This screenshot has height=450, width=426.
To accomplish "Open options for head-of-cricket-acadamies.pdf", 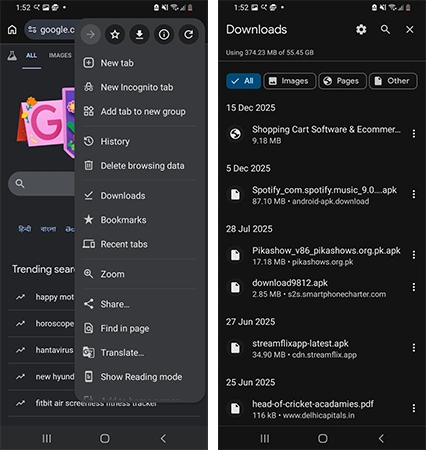I will (x=414, y=408).
